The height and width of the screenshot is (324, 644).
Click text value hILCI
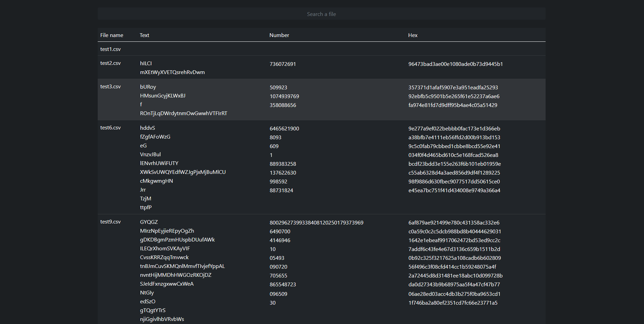(146, 64)
